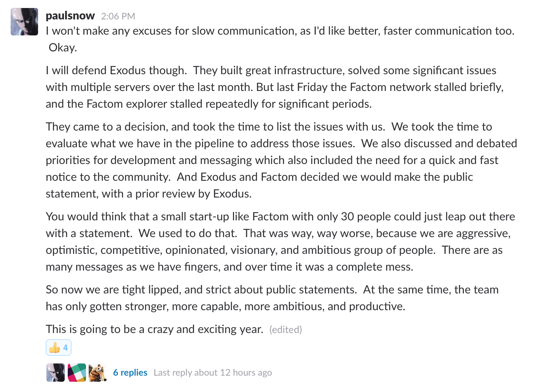Click the paragraph starting They came to a decision

[281, 160]
